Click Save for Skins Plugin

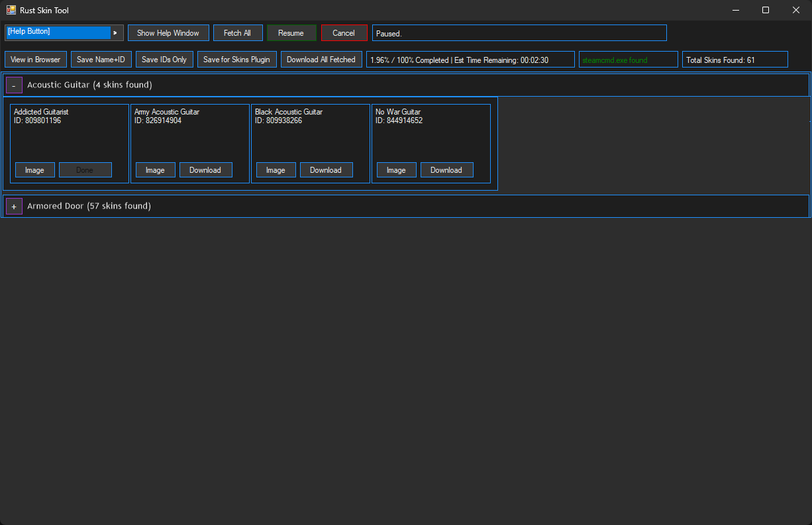236,59
